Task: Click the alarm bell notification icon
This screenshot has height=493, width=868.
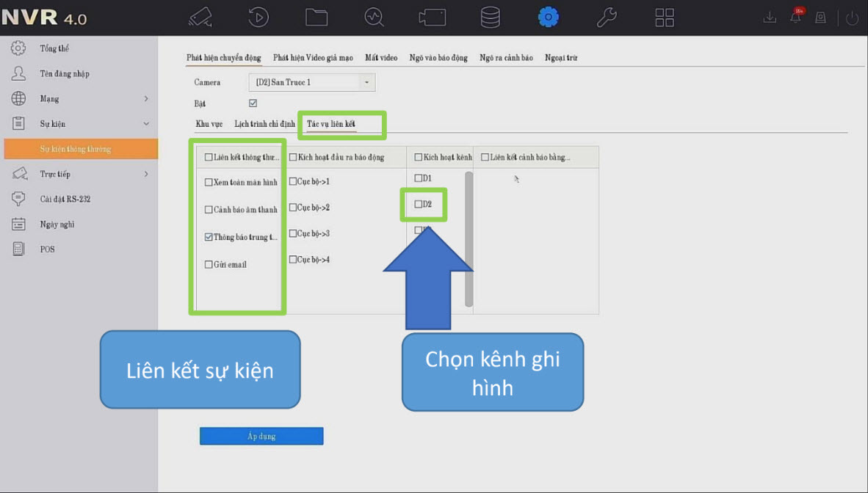Action: (796, 17)
